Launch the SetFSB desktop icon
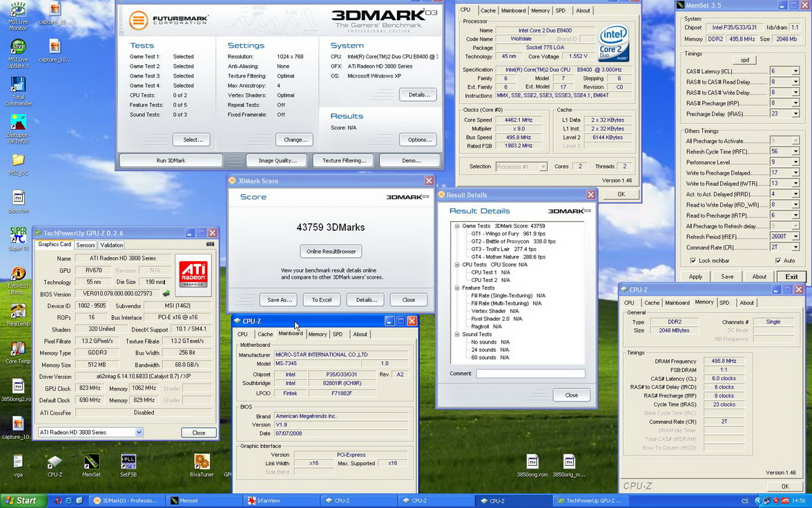The height and width of the screenshot is (508, 812). [128, 462]
